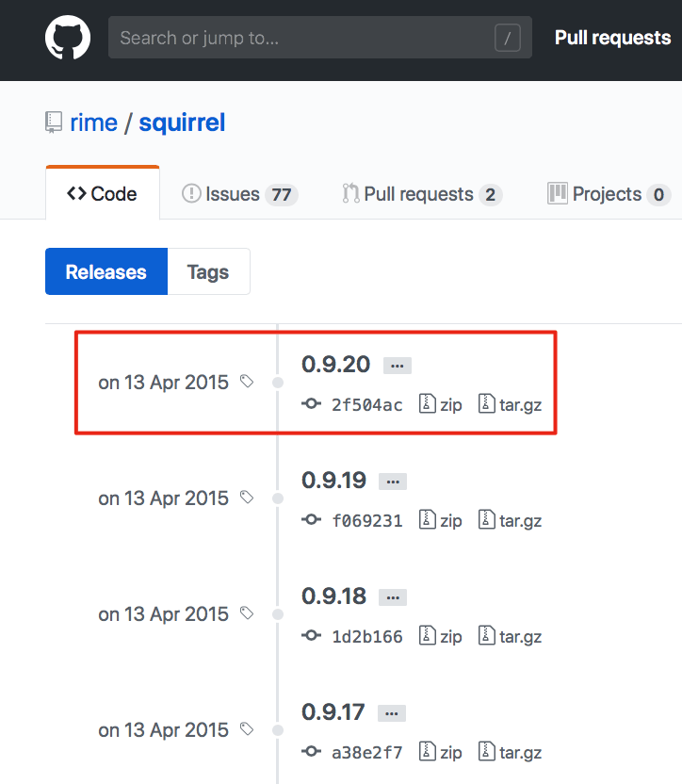The height and width of the screenshot is (784, 682).
Task: Click the Code tab angle-brackets icon
Action: coord(76,193)
